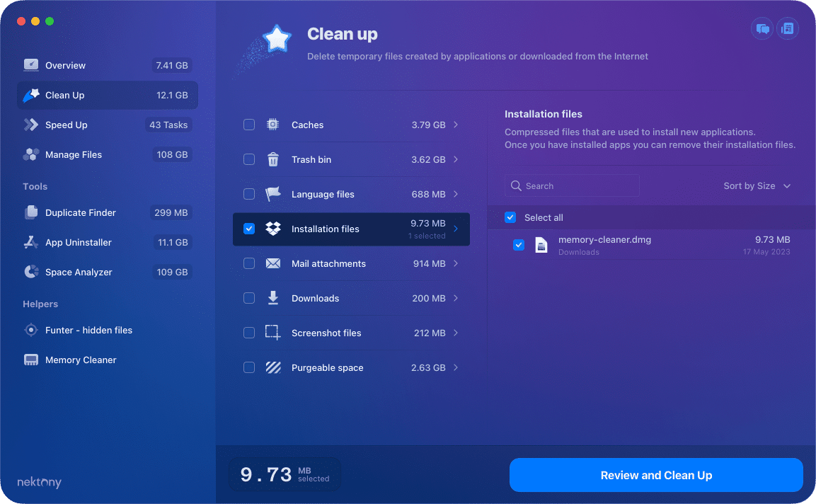Switch to Duplicate Finder tool
This screenshot has width=816, height=504.
(x=107, y=212)
